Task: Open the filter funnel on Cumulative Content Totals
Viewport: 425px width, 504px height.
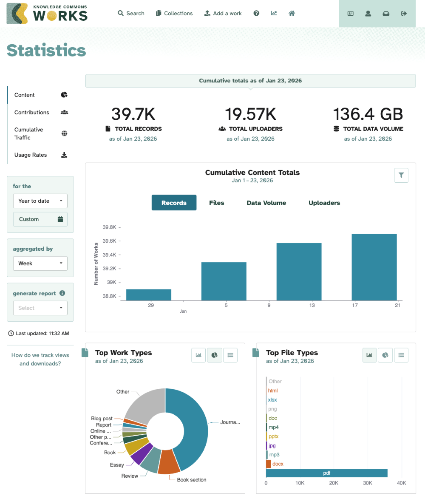Action: pyautogui.click(x=401, y=175)
